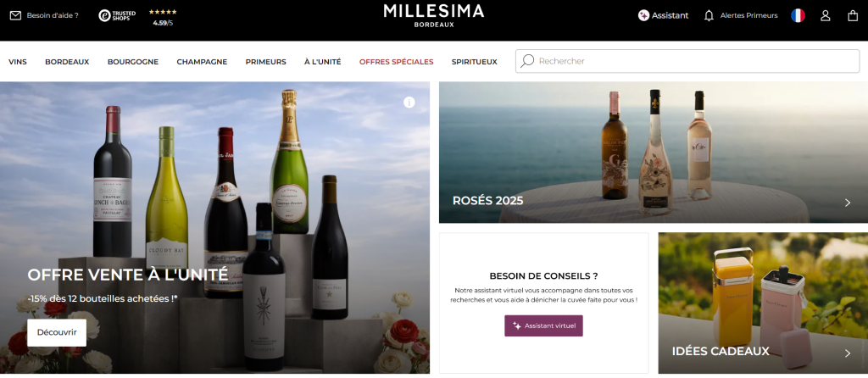The width and height of the screenshot is (868, 378).
Task: Select the OFFRES SPÉCIALES menu item
Action: 397,62
